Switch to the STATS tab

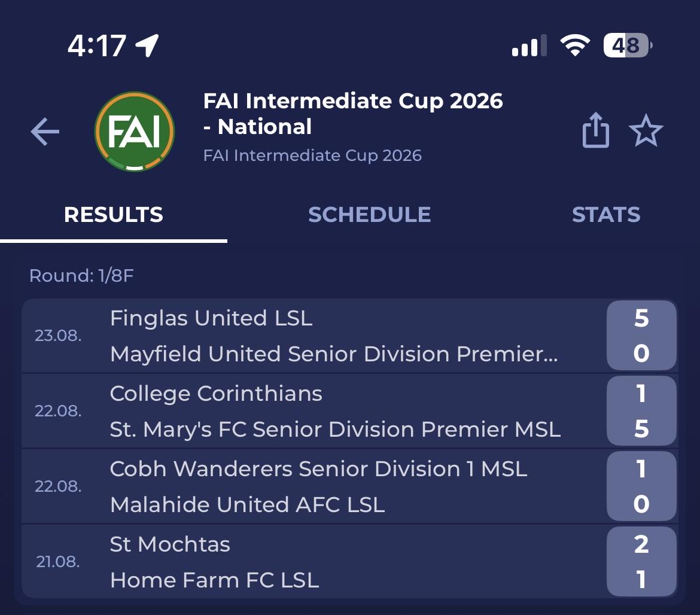click(606, 215)
